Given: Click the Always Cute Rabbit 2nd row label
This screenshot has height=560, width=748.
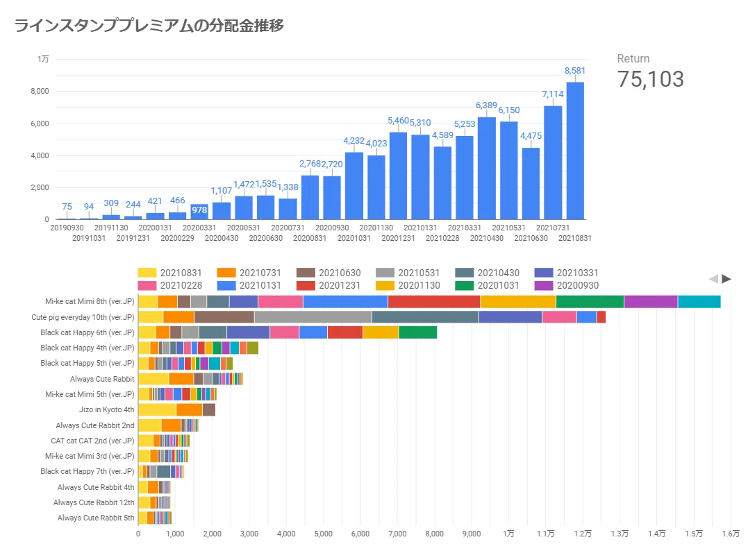Looking at the screenshot, I should tap(95, 425).
